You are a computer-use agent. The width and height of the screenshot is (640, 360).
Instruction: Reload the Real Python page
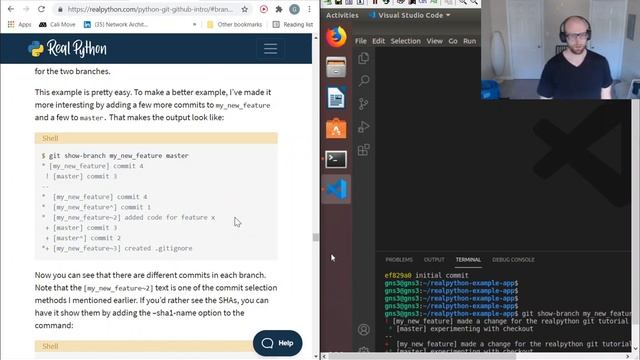pos(41,9)
